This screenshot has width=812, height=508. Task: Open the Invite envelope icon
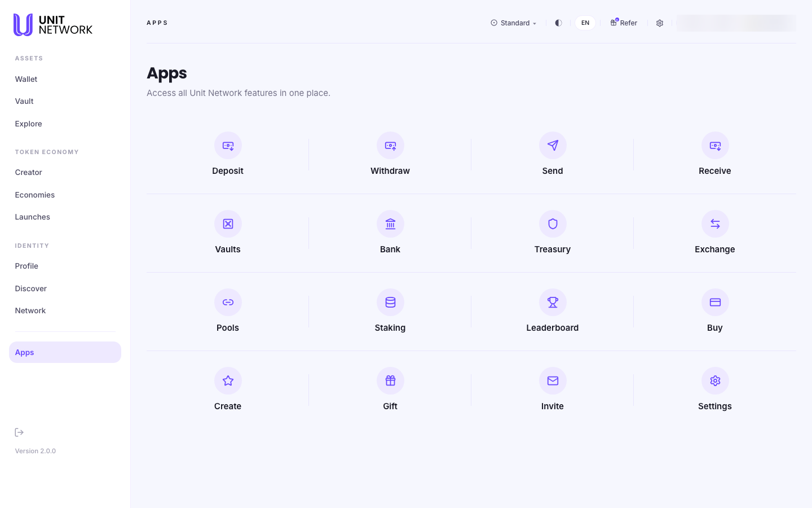click(x=553, y=381)
